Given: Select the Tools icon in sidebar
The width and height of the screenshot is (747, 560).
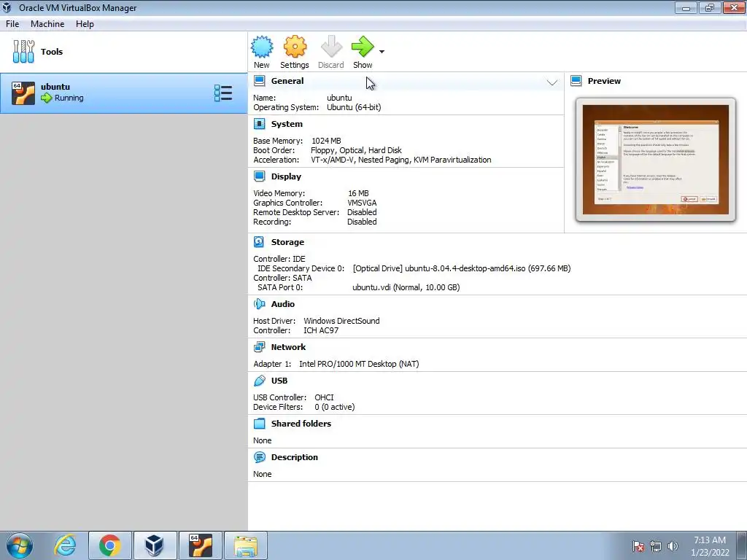Looking at the screenshot, I should (x=23, y=52).
